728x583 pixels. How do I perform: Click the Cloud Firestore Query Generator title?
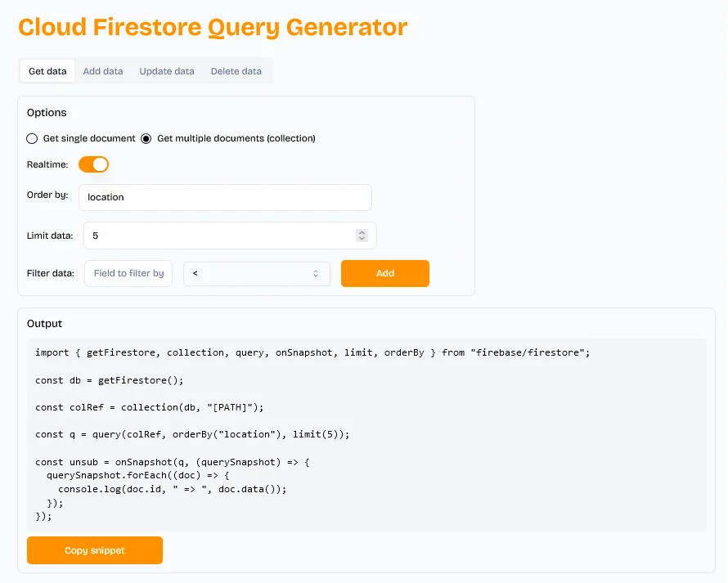[x=213, y=27]
